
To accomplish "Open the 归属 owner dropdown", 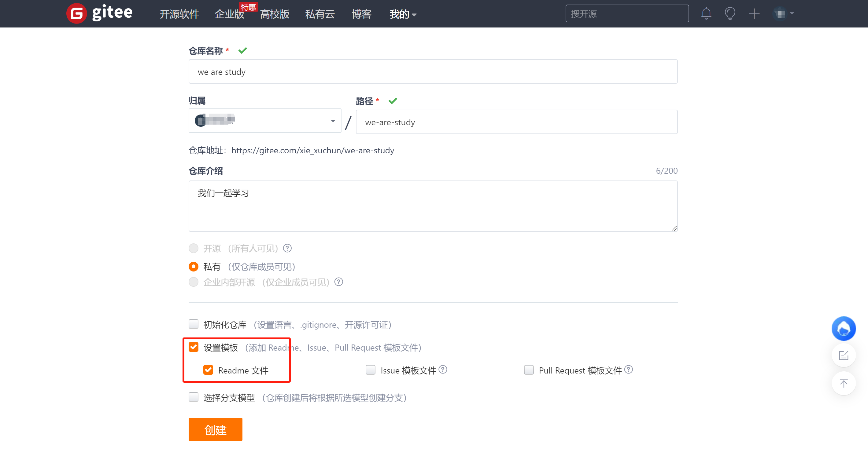I will coord(265,121).
